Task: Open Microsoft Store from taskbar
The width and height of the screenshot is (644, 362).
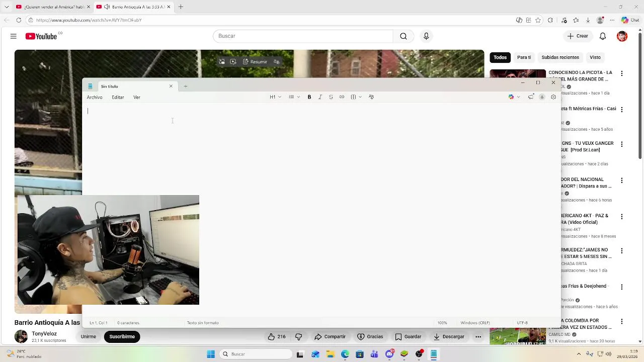Action: click(x=360, y=354)
